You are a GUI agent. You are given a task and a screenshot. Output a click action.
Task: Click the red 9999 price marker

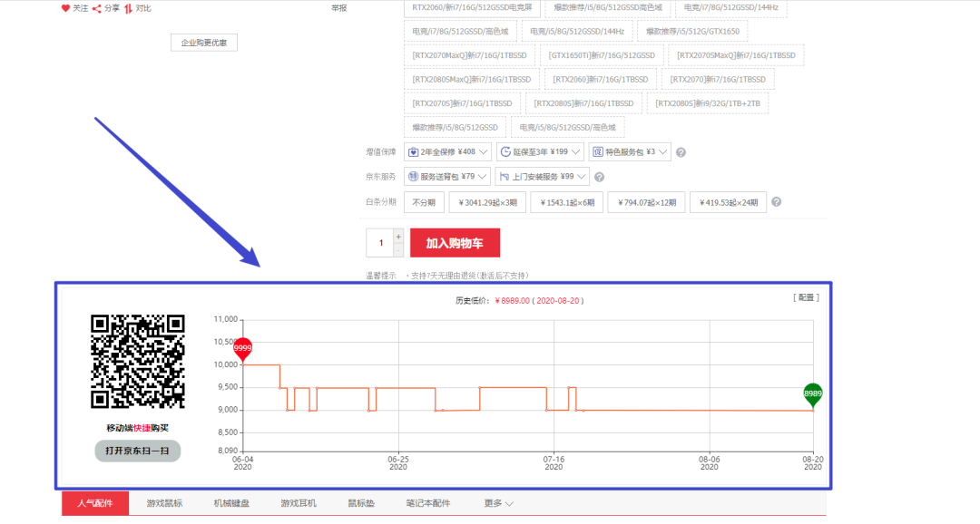pos(242,349)
